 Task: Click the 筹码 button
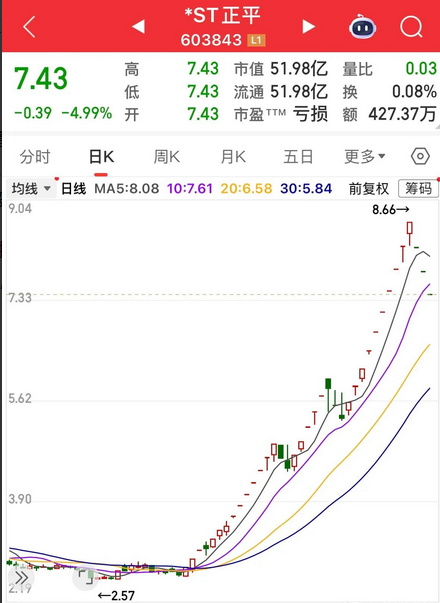[x=418, y=189]
